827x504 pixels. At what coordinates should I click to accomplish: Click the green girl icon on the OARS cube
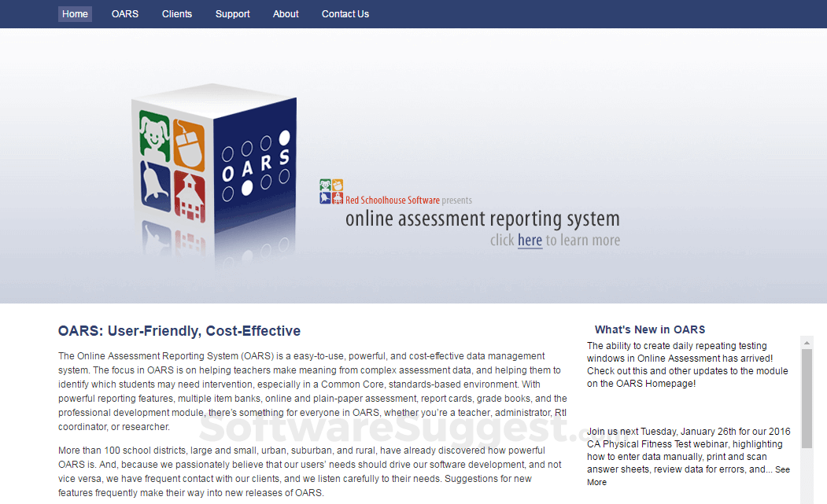(x=153, y=137)
